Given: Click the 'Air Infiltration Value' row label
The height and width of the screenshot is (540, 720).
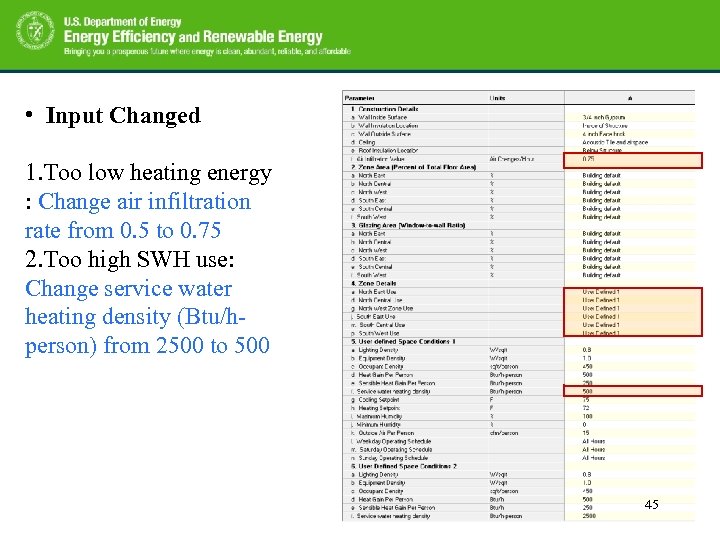Looking at the screenshot, I should pyautogui.click(x=380, y=159).
